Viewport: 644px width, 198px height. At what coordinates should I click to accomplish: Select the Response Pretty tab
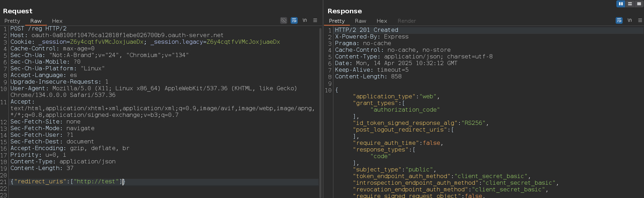pos(337,21)
